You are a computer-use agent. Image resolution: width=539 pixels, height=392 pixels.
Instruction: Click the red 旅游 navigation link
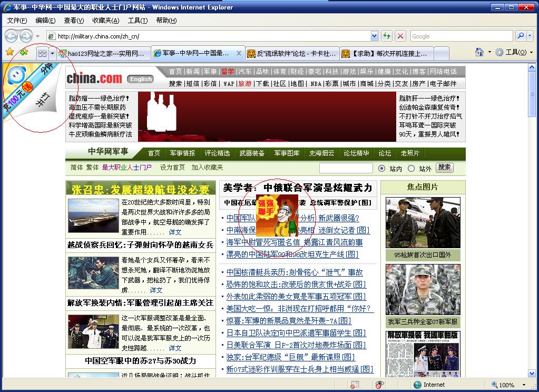[x=245, y=84]
